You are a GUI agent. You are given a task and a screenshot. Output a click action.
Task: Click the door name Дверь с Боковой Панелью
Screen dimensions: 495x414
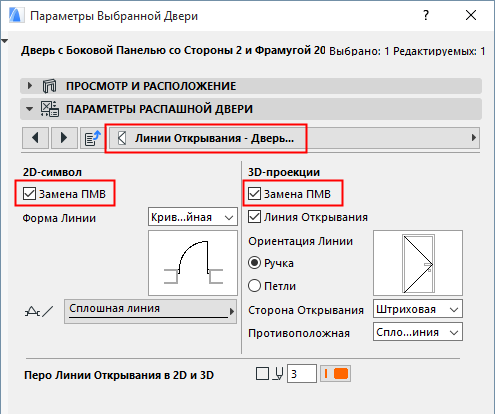[173, 50]
